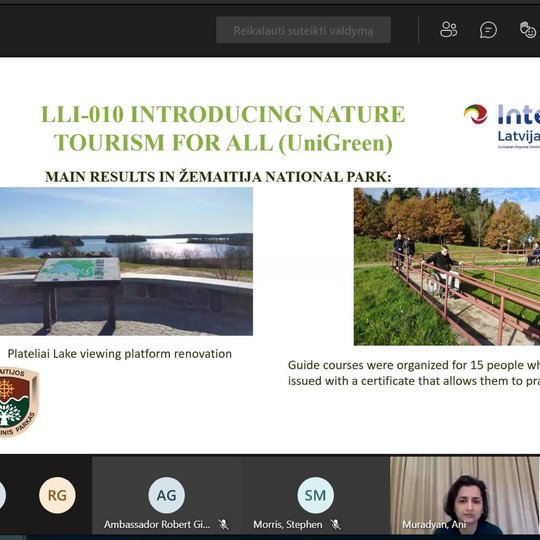Click the name 'Ambassador Robert Gi...'
Image resolution: width=540 pixels, height=540 pixels.
coord(157,525)
